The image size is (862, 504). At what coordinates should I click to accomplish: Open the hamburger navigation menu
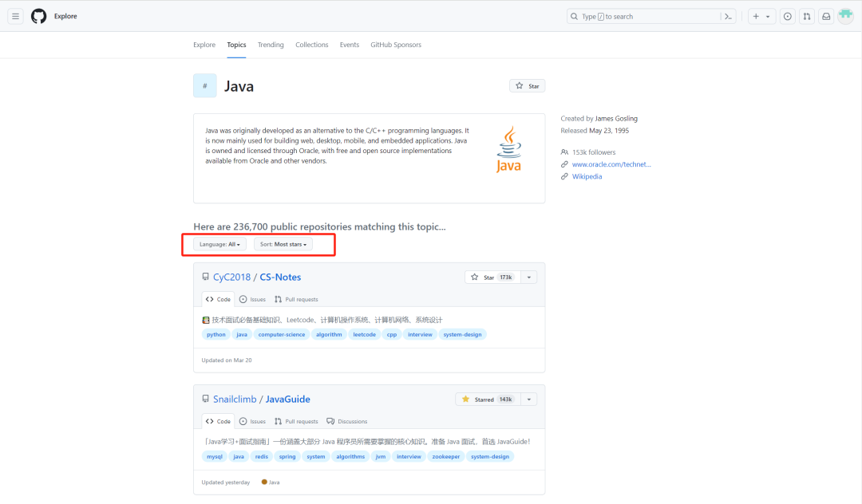(x=15, y=17)
